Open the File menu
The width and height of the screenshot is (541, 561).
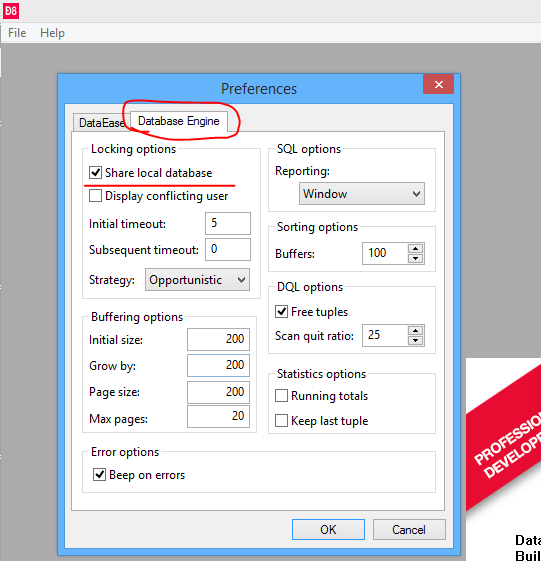tap(17, 33)
